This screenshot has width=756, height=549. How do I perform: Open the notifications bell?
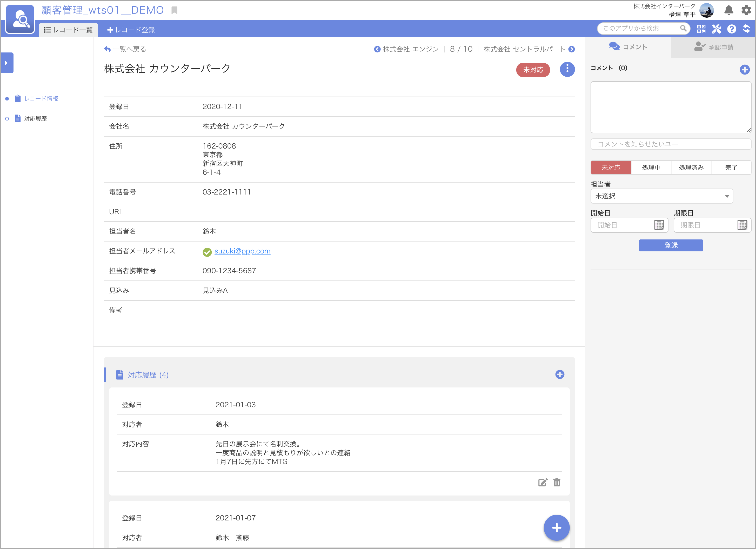729,10
